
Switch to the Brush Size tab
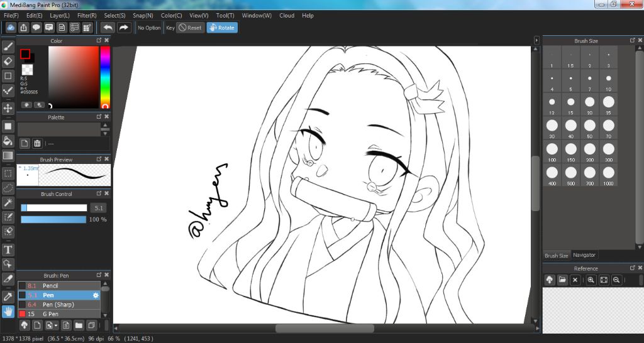tap(557, 256)
